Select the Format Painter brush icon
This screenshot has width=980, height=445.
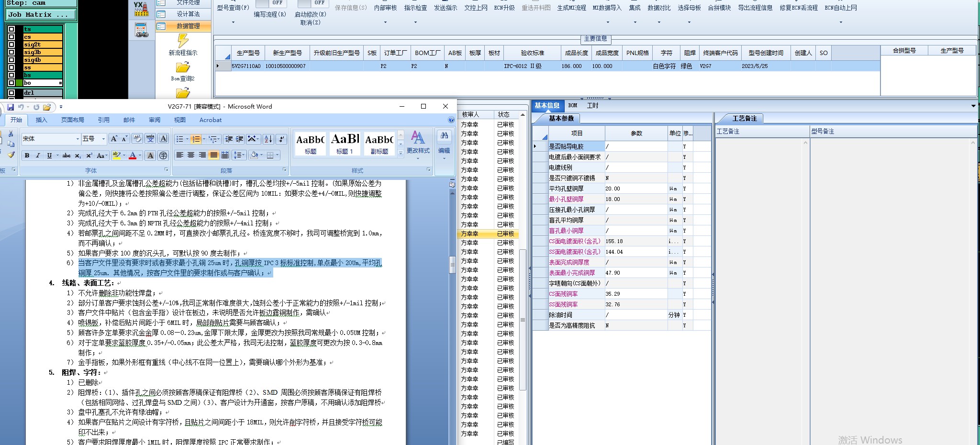[11, 155]
